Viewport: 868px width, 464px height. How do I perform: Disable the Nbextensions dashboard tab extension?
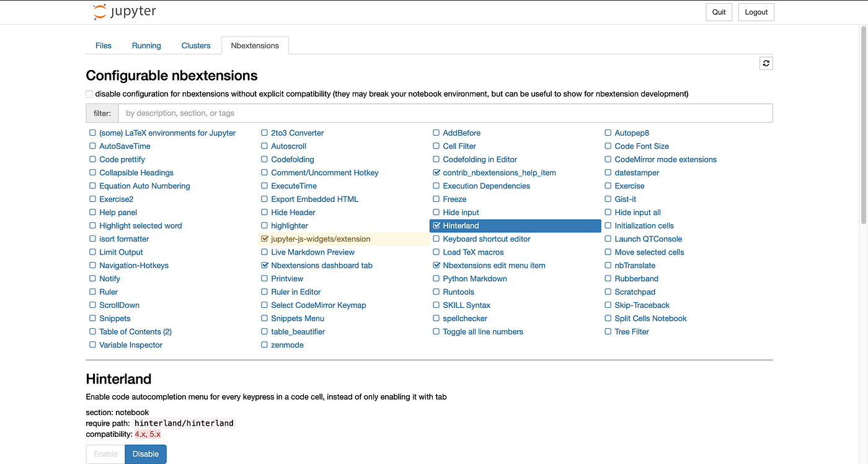[x=264, y=265]
